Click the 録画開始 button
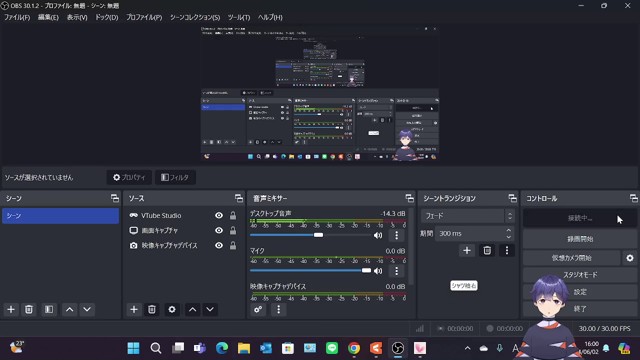 pos(580,239)
